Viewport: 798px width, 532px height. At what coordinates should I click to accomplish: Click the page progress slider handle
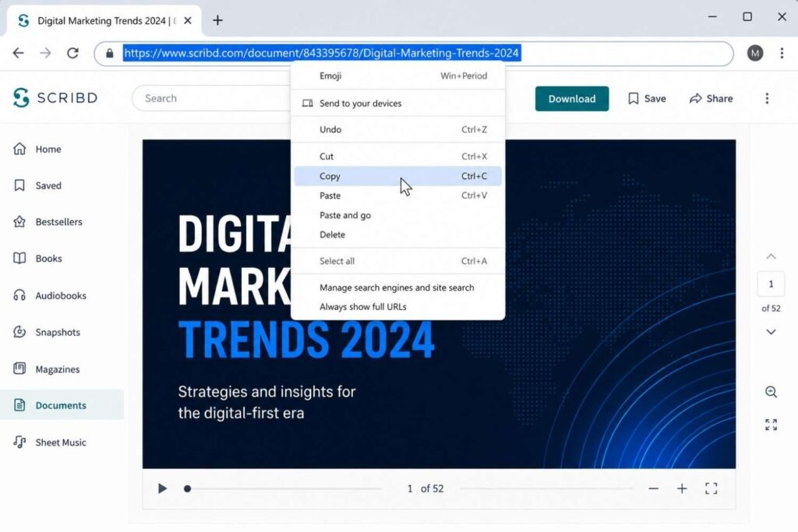(x=187, y=488)
